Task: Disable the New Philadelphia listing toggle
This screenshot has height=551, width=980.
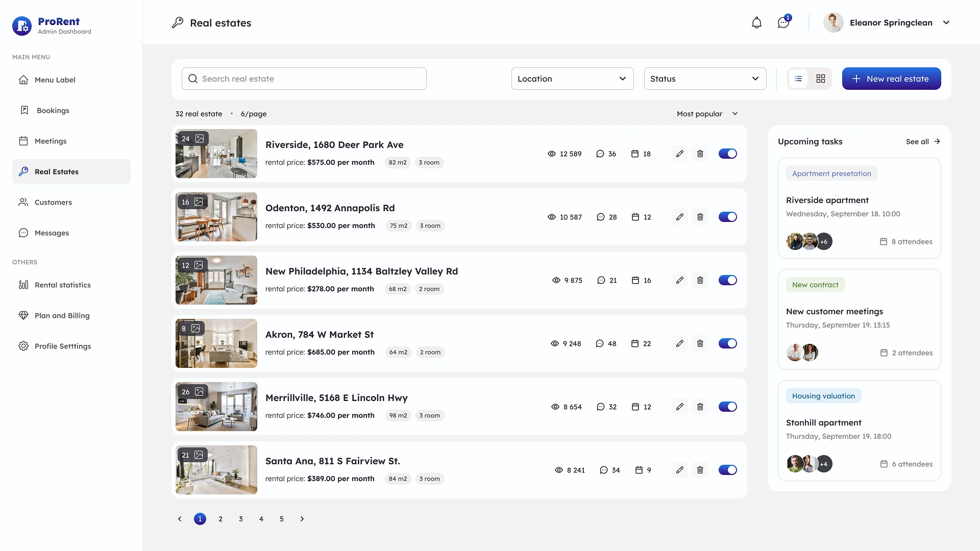Action: [x=727, y=280]
